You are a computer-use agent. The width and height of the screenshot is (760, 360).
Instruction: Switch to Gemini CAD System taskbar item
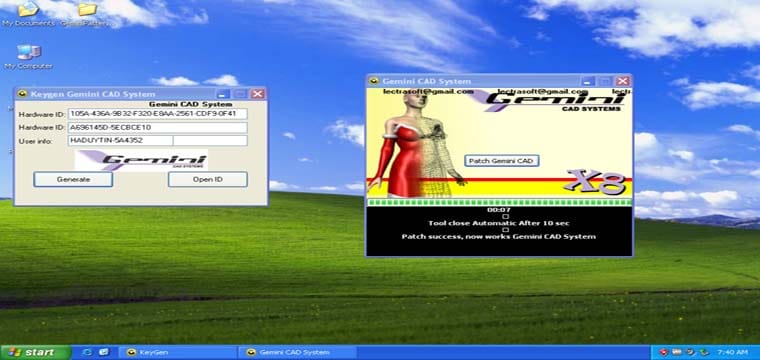(x=297, y=352)
